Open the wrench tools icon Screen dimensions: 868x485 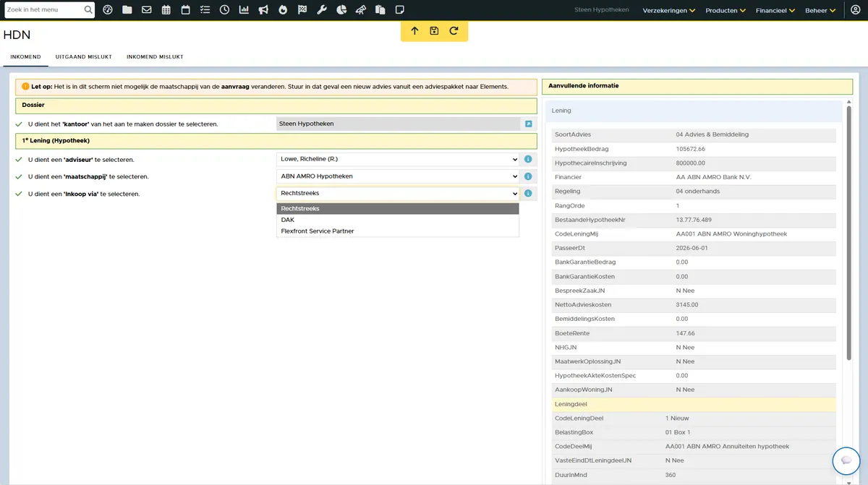322,10
